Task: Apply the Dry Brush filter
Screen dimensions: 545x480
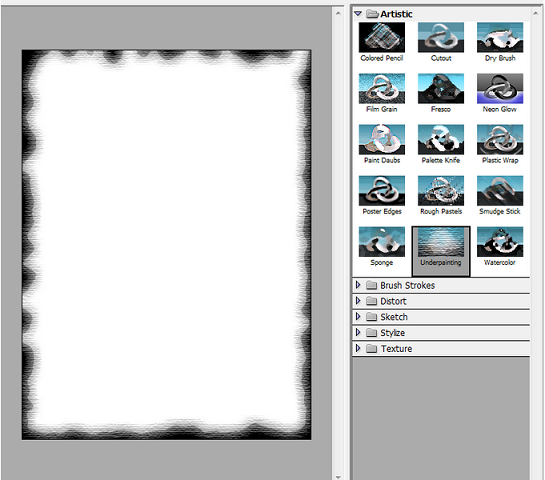Action: tap(500, 38)
